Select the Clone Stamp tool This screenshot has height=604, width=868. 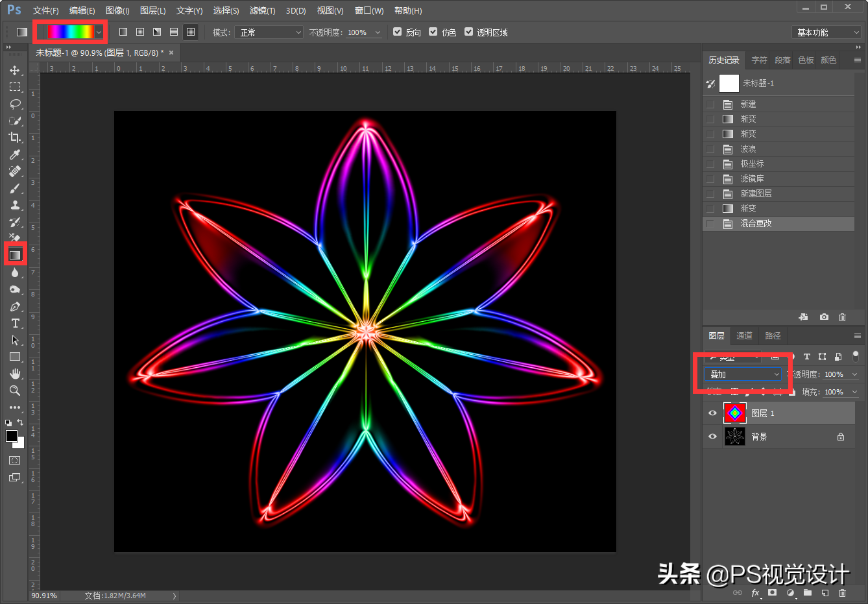15,205
